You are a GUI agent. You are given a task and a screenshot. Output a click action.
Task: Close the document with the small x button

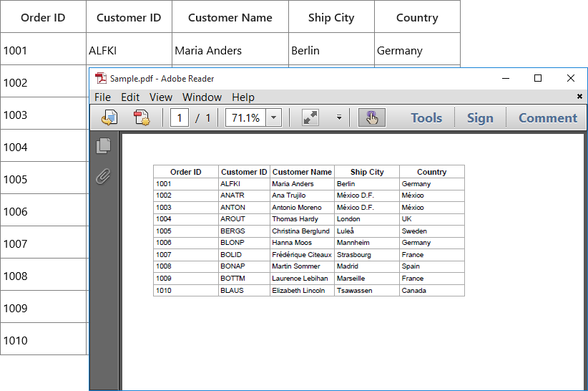pyautogui.click(x=579, y=97)
